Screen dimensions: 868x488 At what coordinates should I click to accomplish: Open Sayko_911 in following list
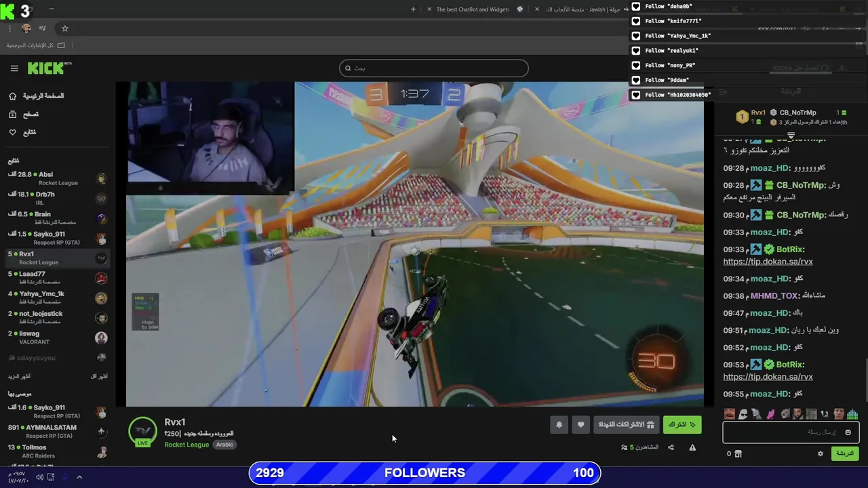tap(57, 238)
